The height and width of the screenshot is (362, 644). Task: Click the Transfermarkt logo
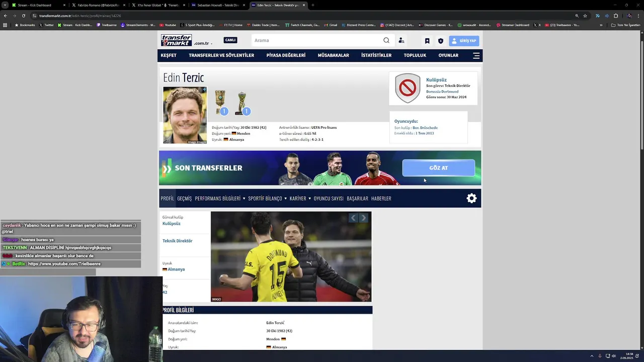[176, 40]
